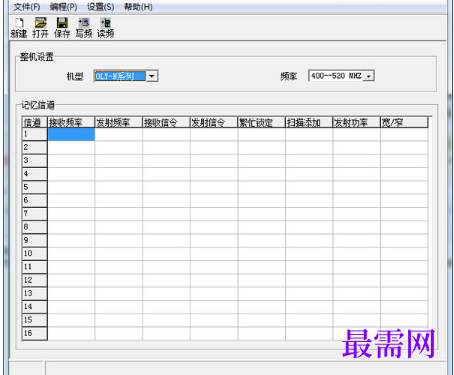The width and height of the screenshot is (454, 375).
Task: Select channel row header 7
Action: 35,214
